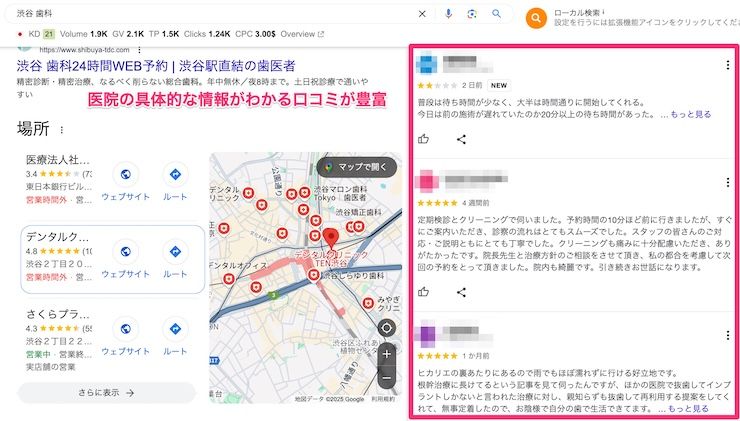Image resolution: width=740 pixels, height=421 pixels.
Task: Expand もっと見る on 2日前 review
Action: click(x=690, y=114)
